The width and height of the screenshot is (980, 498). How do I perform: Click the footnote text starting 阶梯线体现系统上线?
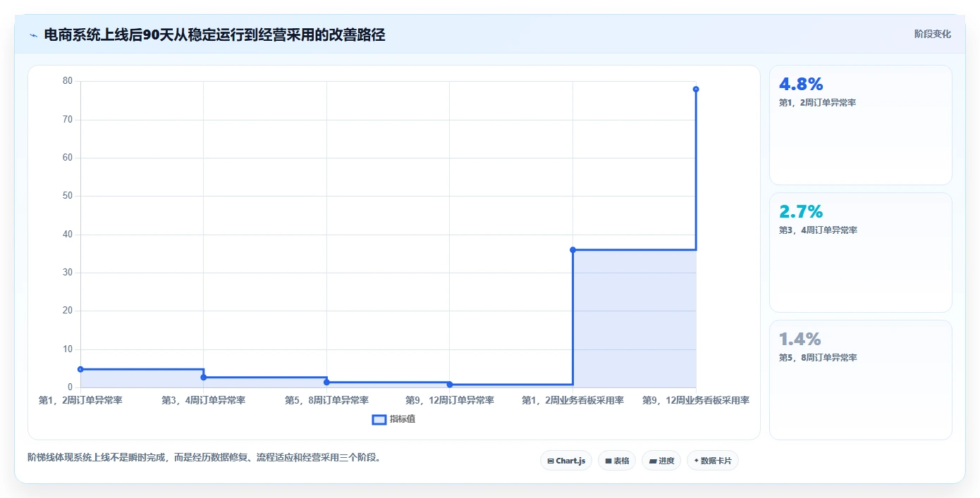205,457
